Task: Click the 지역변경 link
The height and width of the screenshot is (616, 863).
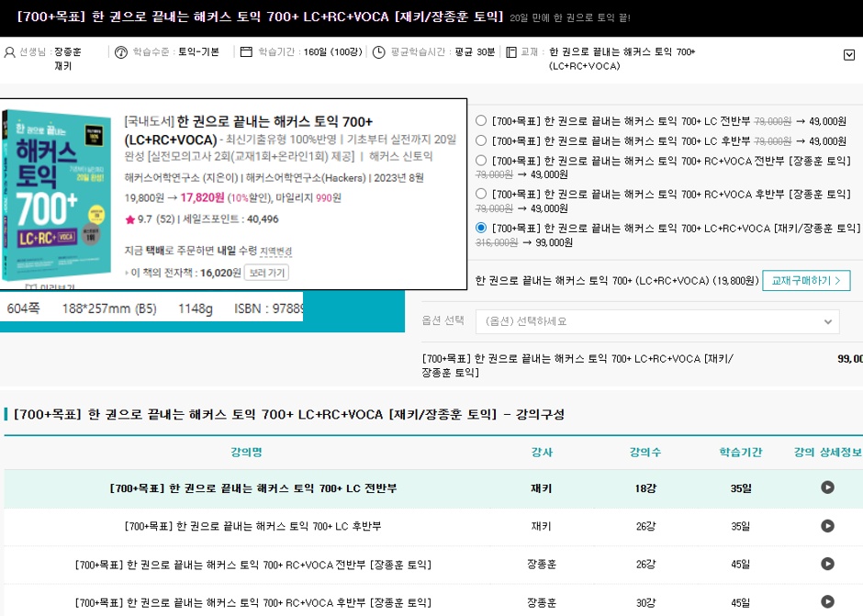Action: pos(275,251)
